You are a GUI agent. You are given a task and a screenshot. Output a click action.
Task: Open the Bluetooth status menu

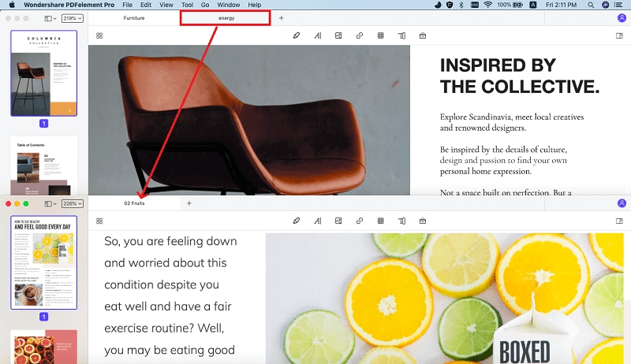tap(461, 5)
